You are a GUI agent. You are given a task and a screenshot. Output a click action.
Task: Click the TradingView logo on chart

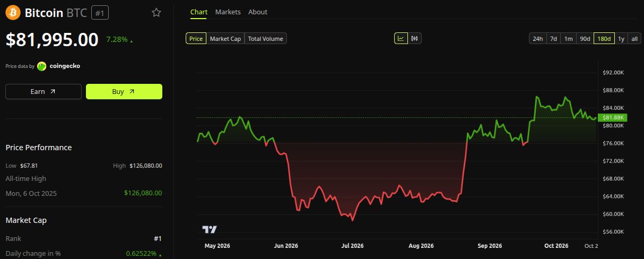click(x=210, y=229)
